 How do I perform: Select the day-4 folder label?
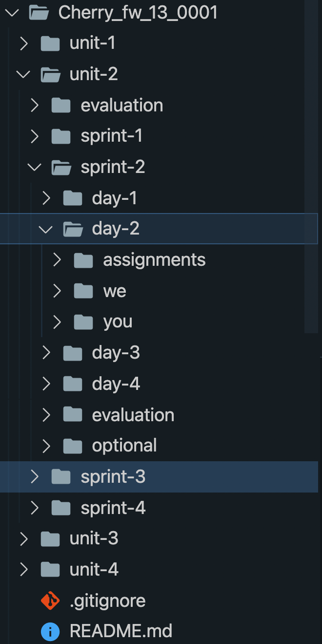116,384
